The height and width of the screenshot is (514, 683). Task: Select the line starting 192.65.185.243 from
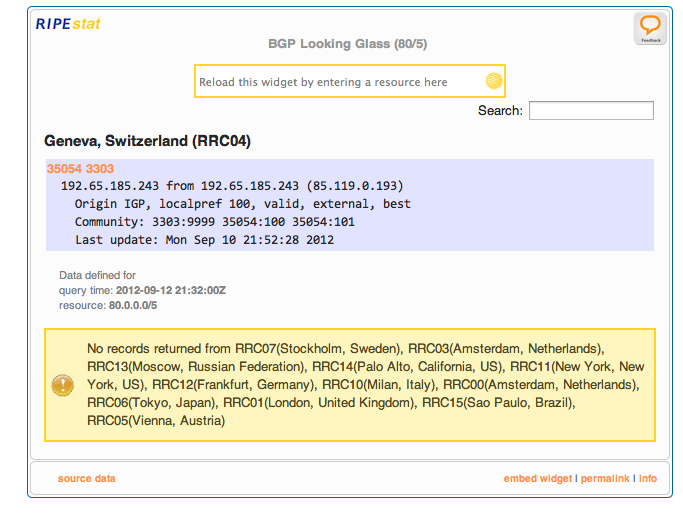(x=232, y=186)
